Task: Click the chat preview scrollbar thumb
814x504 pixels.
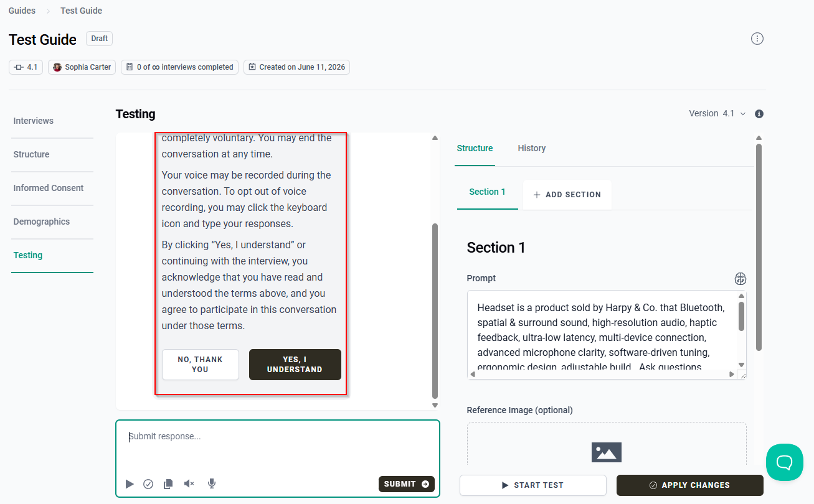Action: 435,311
